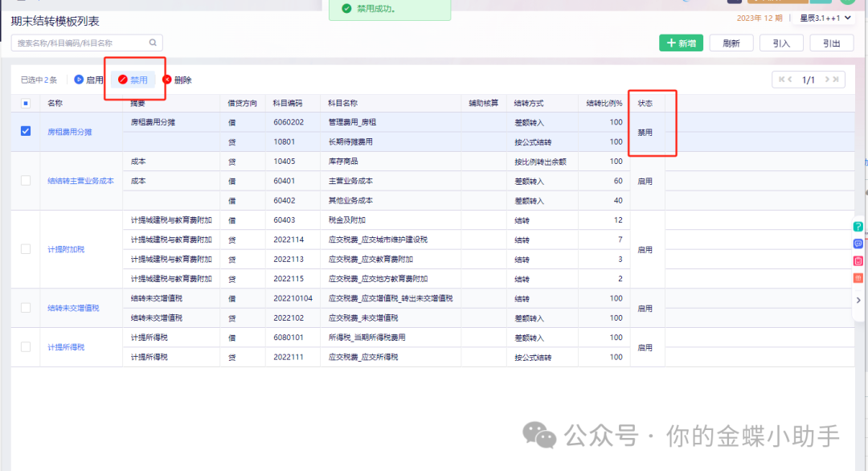Image resolution: width=868 pixels, height=471 pixels.
Task: Expand the side floating panel chevron arrow
Action: coord(858,300)
